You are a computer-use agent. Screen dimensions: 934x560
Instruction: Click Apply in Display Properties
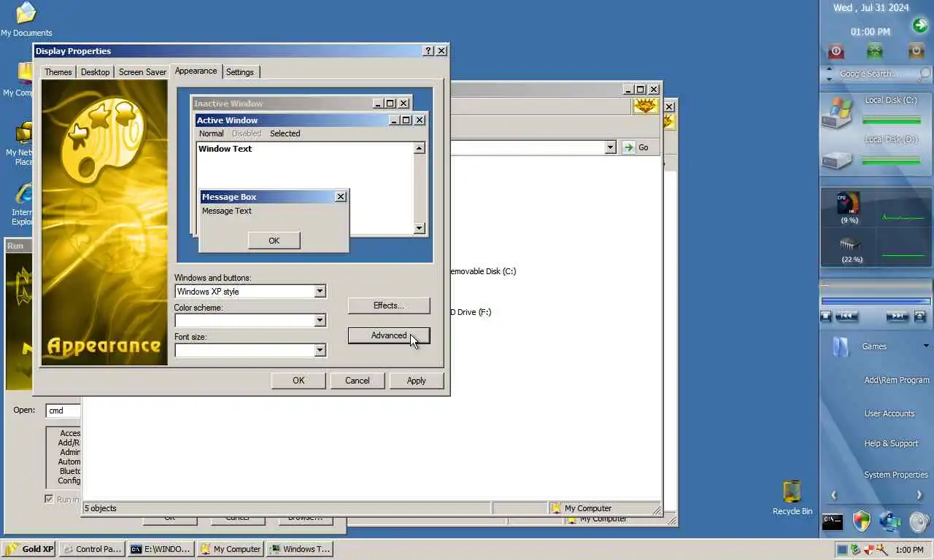click(x=416, y=381)
